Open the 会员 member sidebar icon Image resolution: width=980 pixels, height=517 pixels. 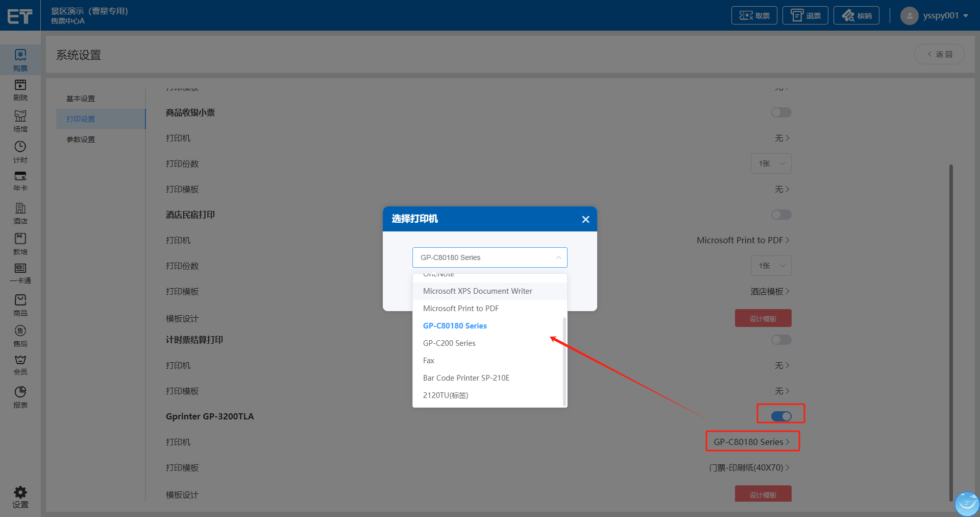20,364
